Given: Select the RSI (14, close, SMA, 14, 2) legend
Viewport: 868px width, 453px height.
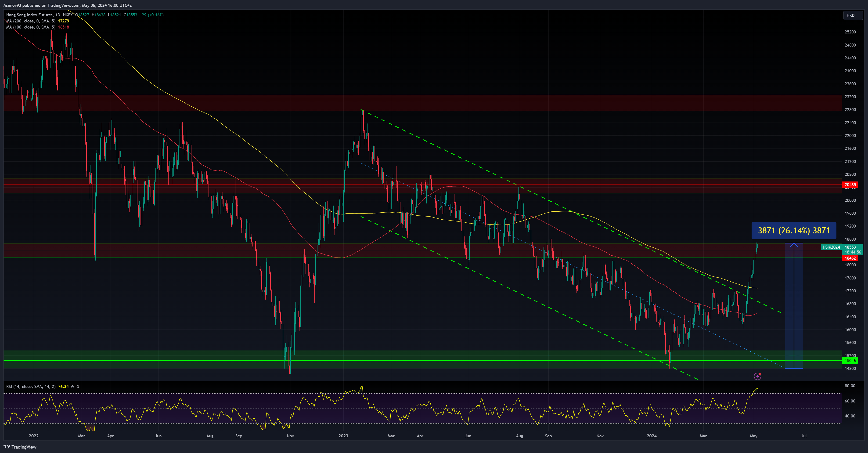Looking at the screenshot, I should (31, 387).
